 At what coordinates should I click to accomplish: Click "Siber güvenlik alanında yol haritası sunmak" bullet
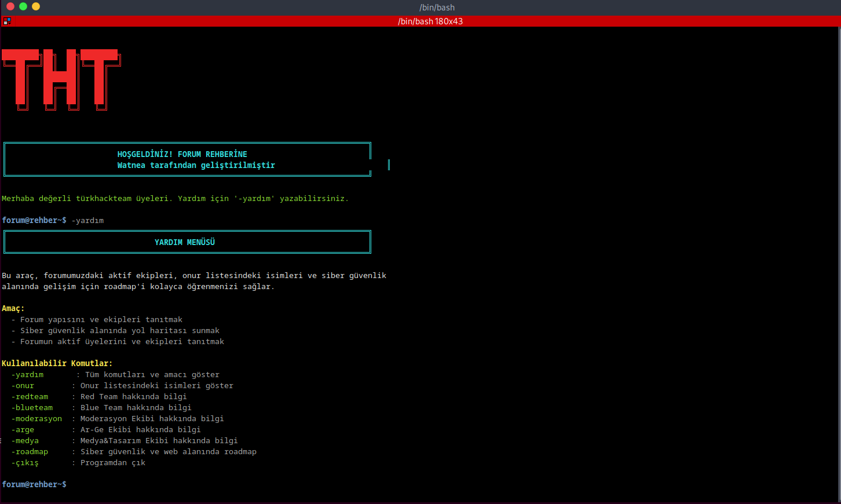(x=120, y=330)
